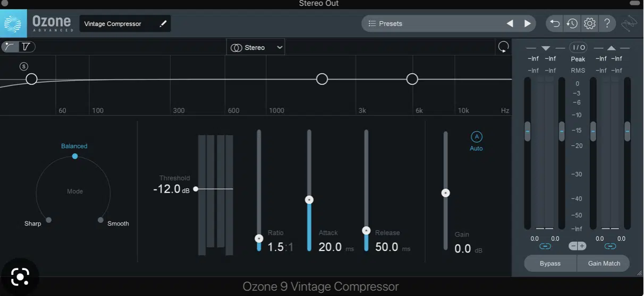Click the Gain Match button
Screen dimensions: 644x296
coord(604,264)
